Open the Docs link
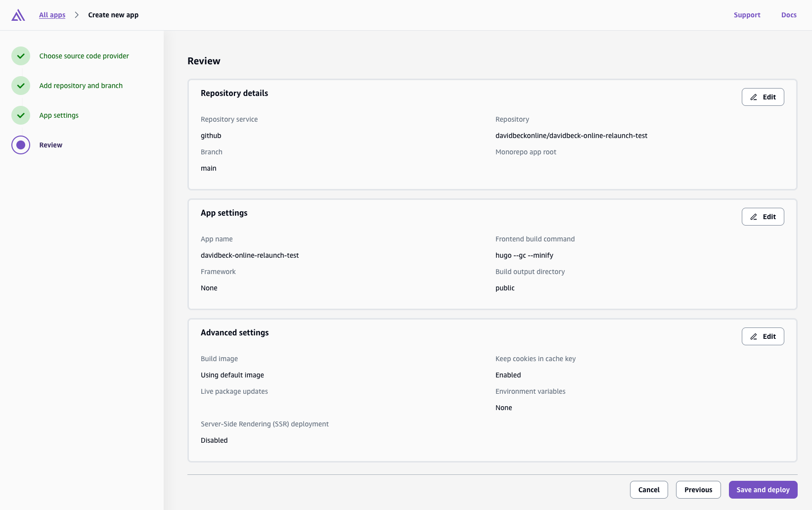The width and height of the screenshot is (812, 510). [x=789, y=15]
